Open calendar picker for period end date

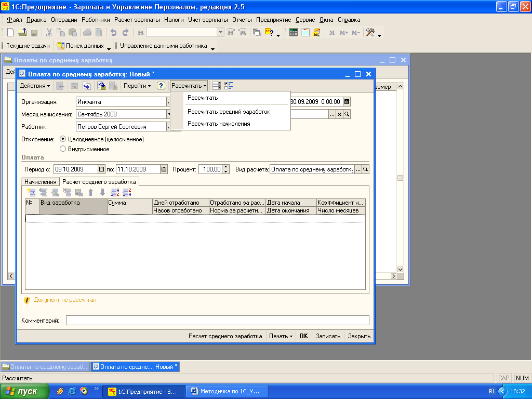(164, 169)
